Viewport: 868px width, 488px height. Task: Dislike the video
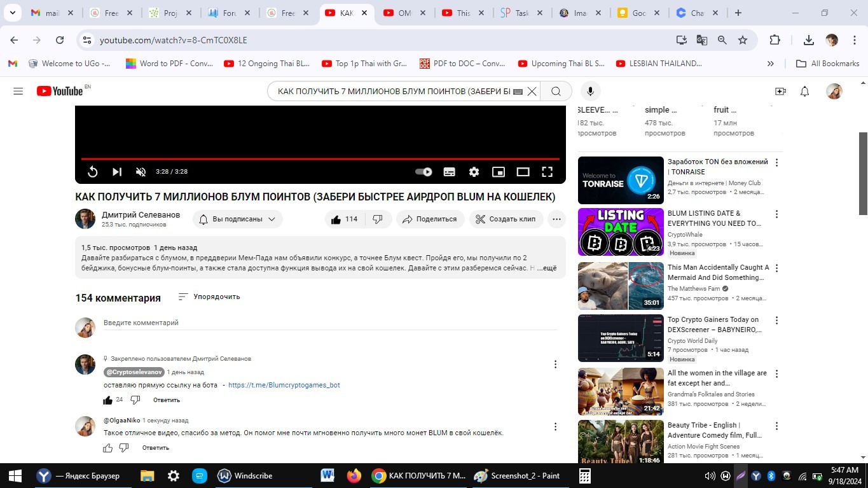click(x=378, y=219)
